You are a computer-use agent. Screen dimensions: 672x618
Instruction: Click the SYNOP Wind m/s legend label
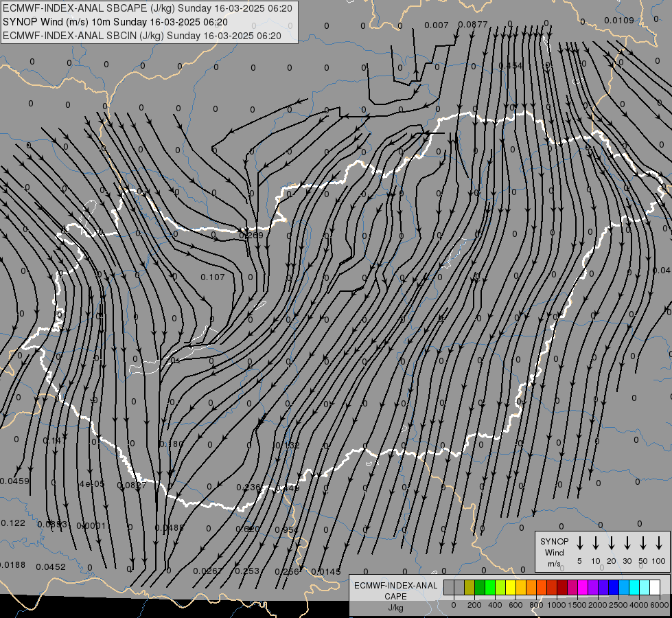(x=554, y=552)
